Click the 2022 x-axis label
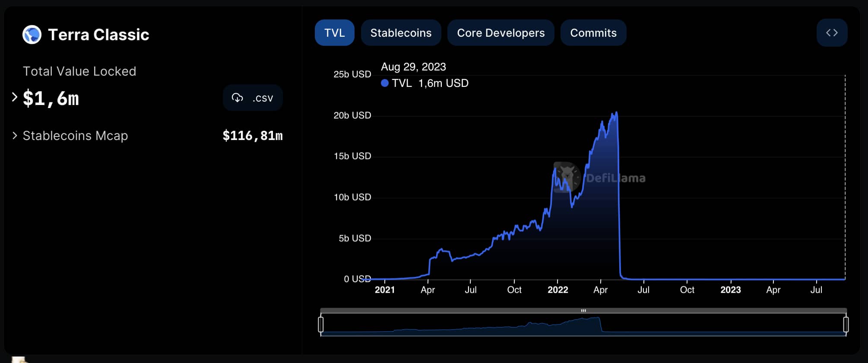Image resolution: width=868 pixels, height=363 pixels. pyautogui.click(x=558, y=290)
